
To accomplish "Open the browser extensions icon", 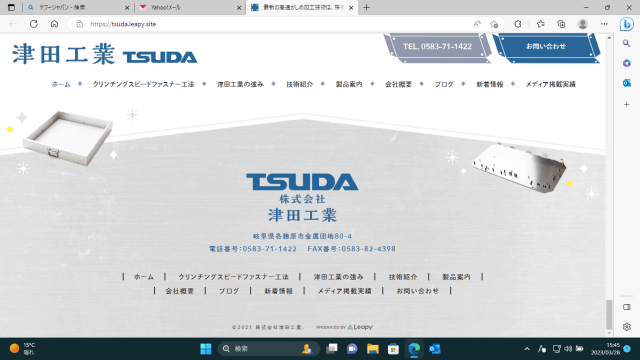I will 518,24.
